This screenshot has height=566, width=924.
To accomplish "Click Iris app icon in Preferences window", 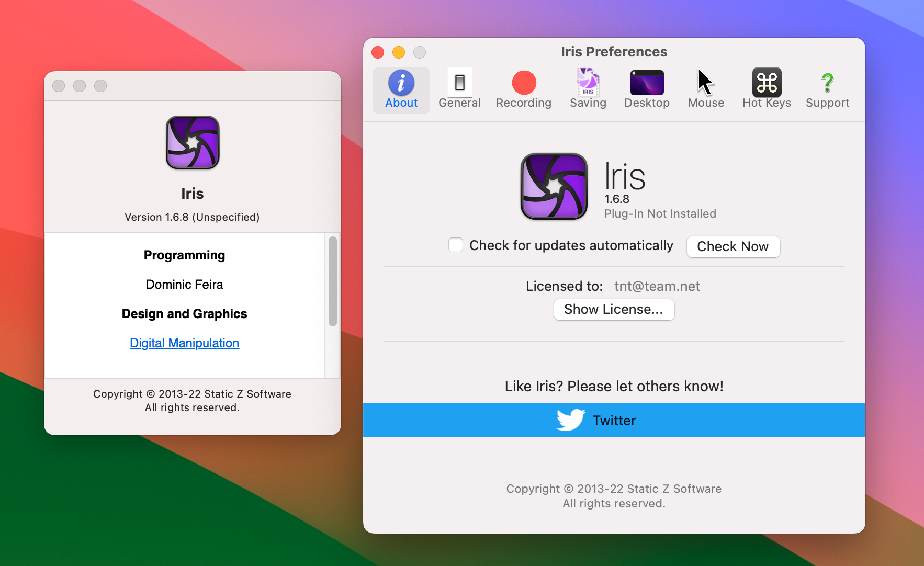I will (554, 186).
